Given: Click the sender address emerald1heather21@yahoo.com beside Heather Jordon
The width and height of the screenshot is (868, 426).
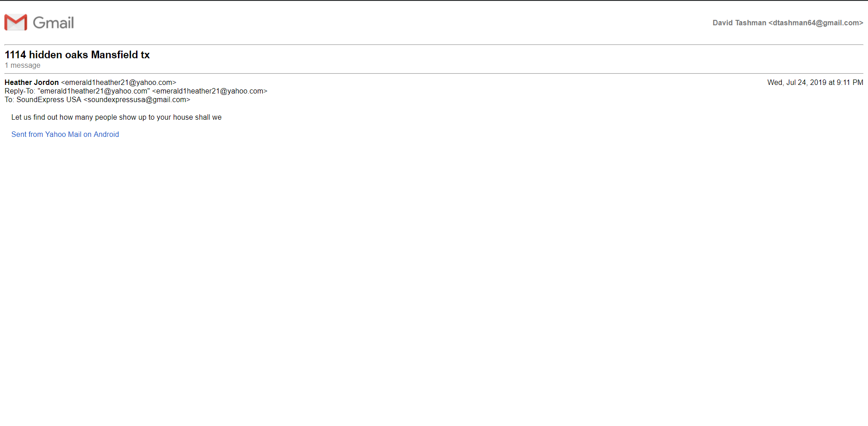Looking at the screenshot, I should [x=118, y=82].
